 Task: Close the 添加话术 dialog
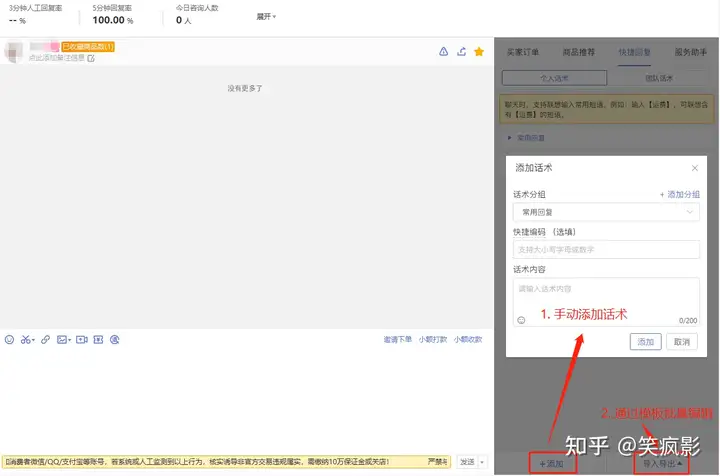[x=695, y=168]
